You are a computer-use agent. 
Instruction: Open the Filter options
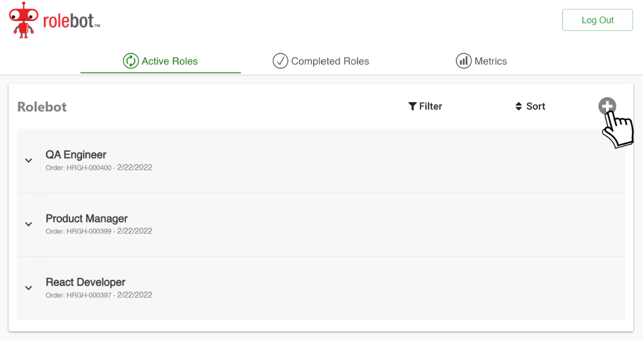(425, 106)
